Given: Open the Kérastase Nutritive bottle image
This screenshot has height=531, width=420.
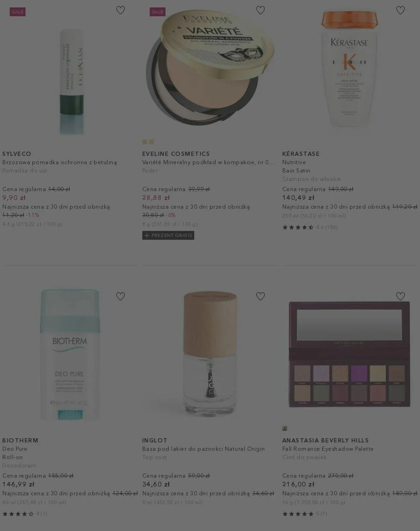Looking at the screenshot, I should (349, 69).
